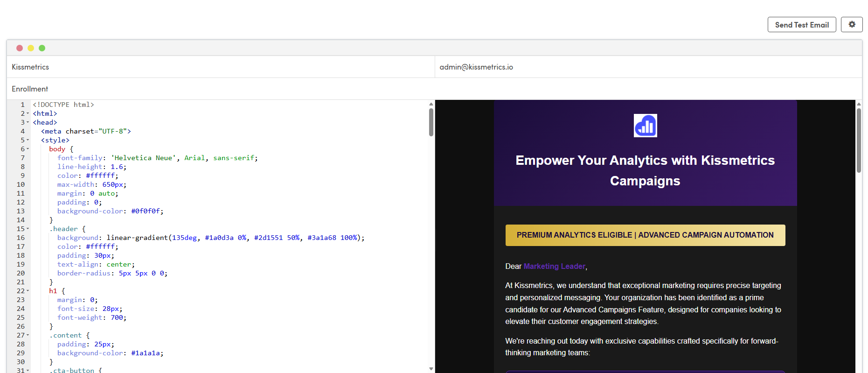
Task: Collapse the html tag fold on line 2
Action: click(28, 113)
